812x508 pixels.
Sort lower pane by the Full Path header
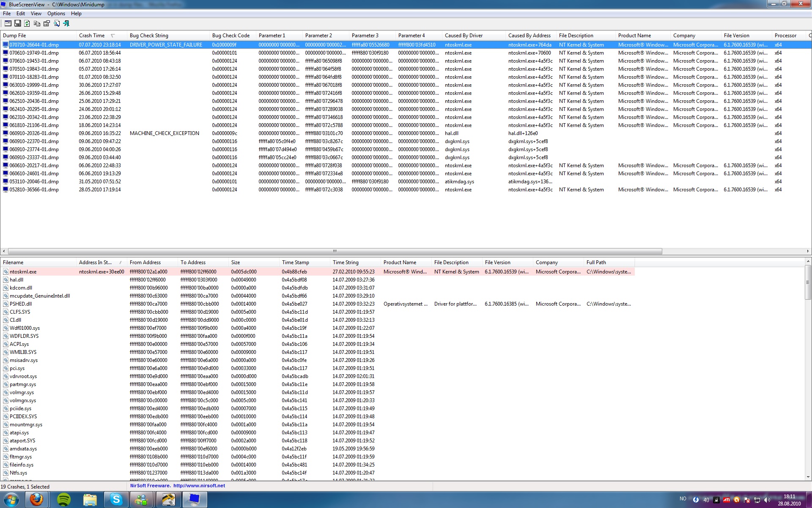609,262
